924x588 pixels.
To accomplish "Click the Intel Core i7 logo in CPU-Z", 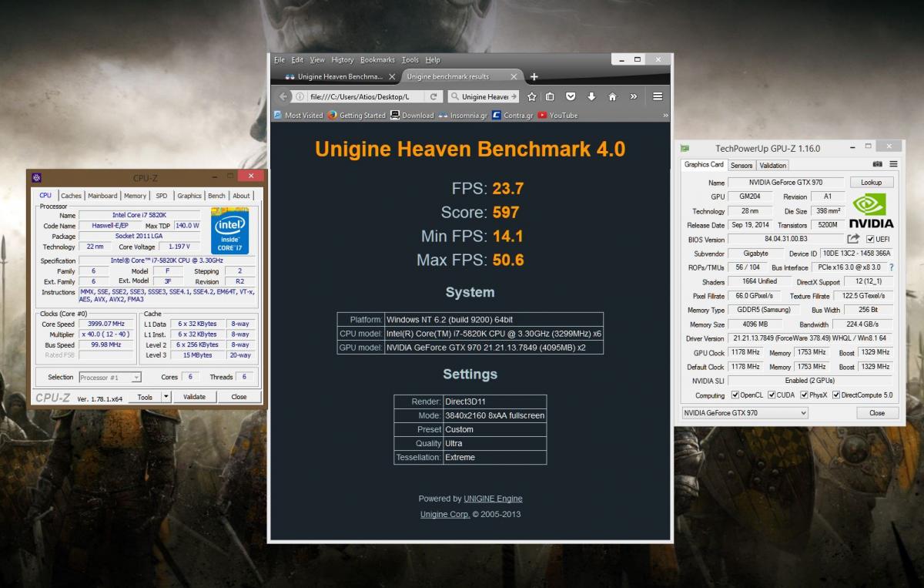I will [x=229, y=230].
